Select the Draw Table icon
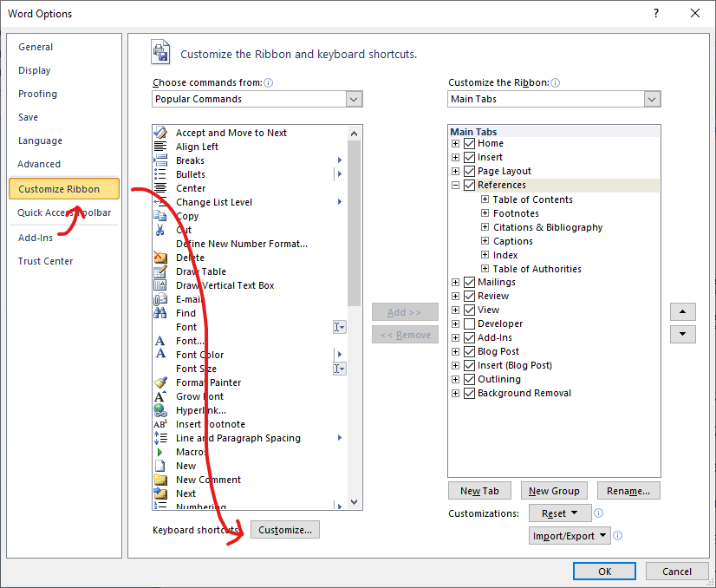716x588 pixels. [160, 271]
